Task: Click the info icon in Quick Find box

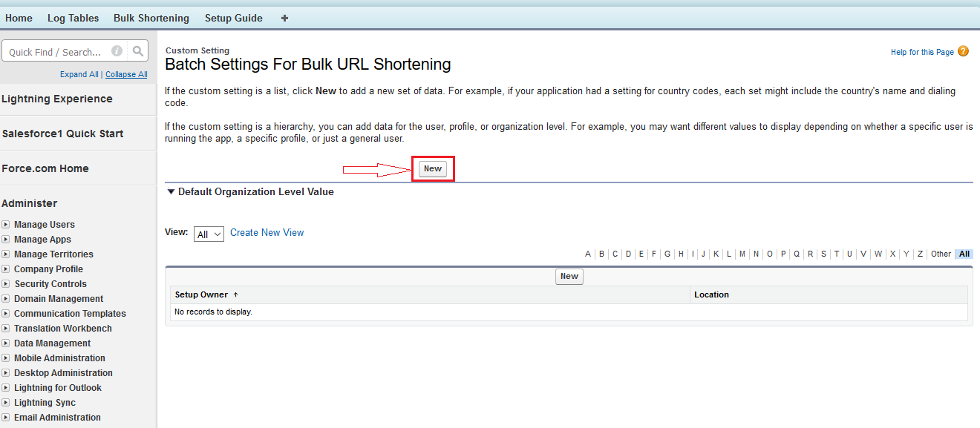Action: [x=117, y=52]
